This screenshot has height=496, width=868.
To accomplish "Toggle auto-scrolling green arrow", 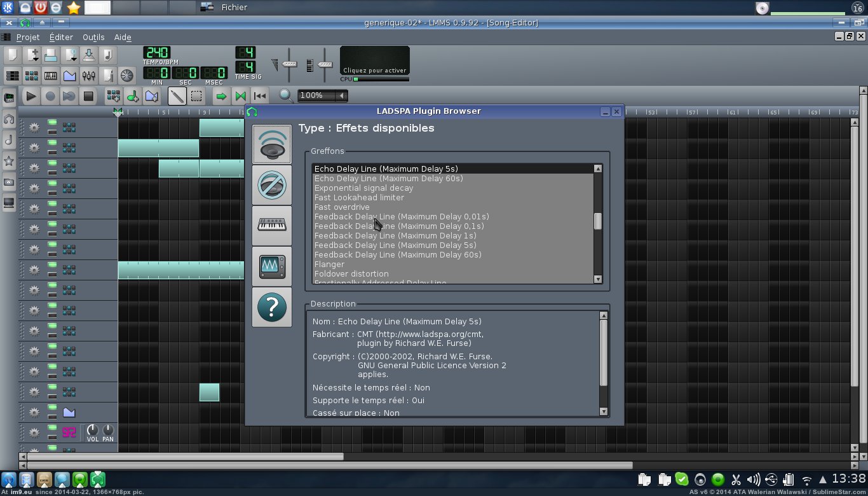I will pyautogui.click(x=221, y=97).
